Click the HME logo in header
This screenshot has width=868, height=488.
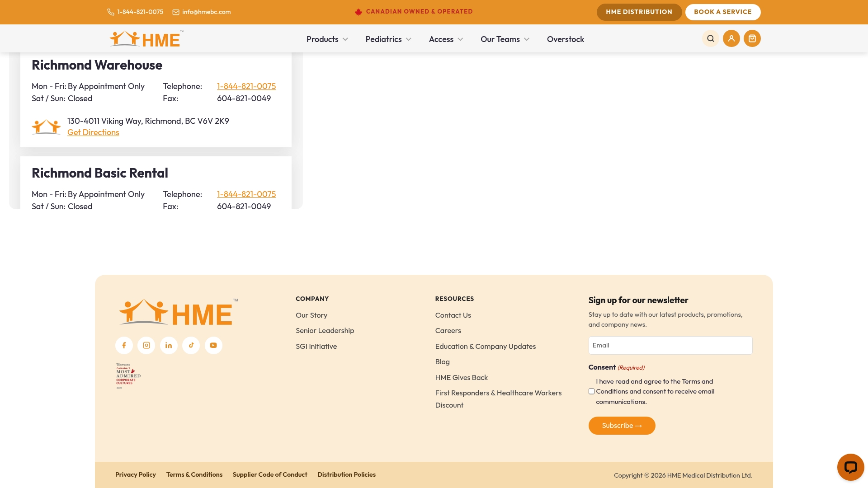(146, 39)
